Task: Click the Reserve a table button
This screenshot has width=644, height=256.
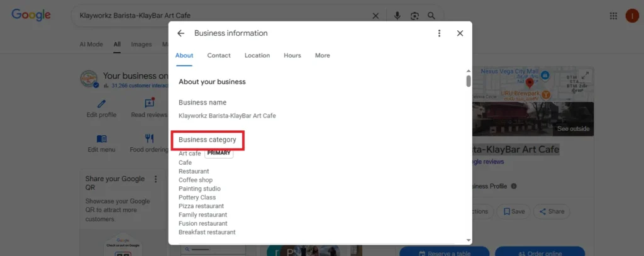Action: click(x=445, y=252)
